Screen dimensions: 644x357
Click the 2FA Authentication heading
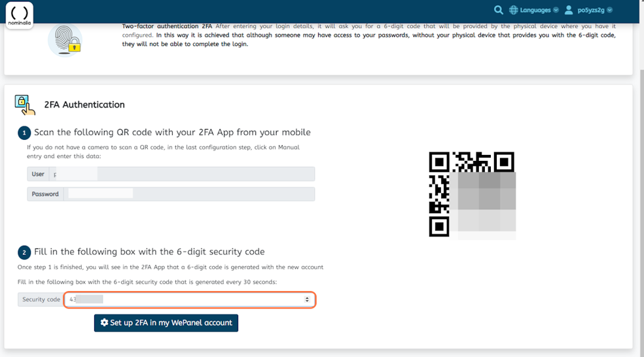84,105
